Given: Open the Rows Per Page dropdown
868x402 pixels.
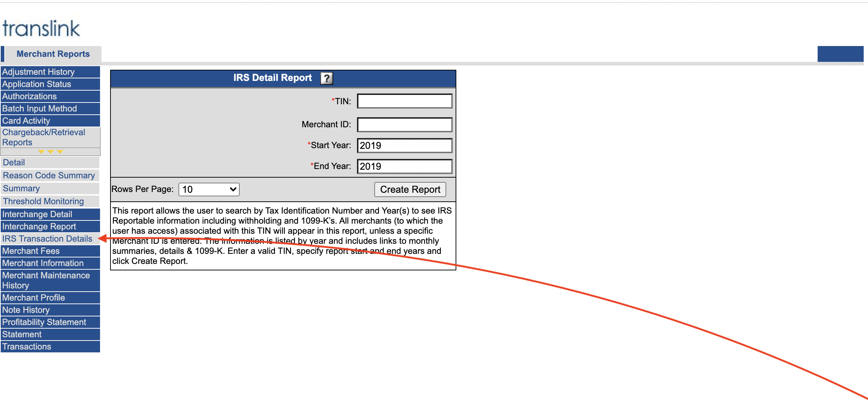Looking at the screenshot, I should (x=209, y=189).
